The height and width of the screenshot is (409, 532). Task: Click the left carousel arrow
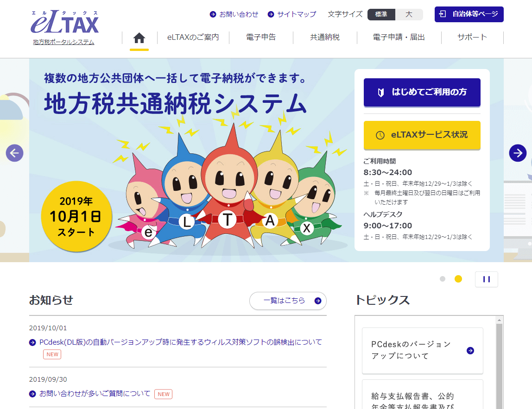coord(14,153)
